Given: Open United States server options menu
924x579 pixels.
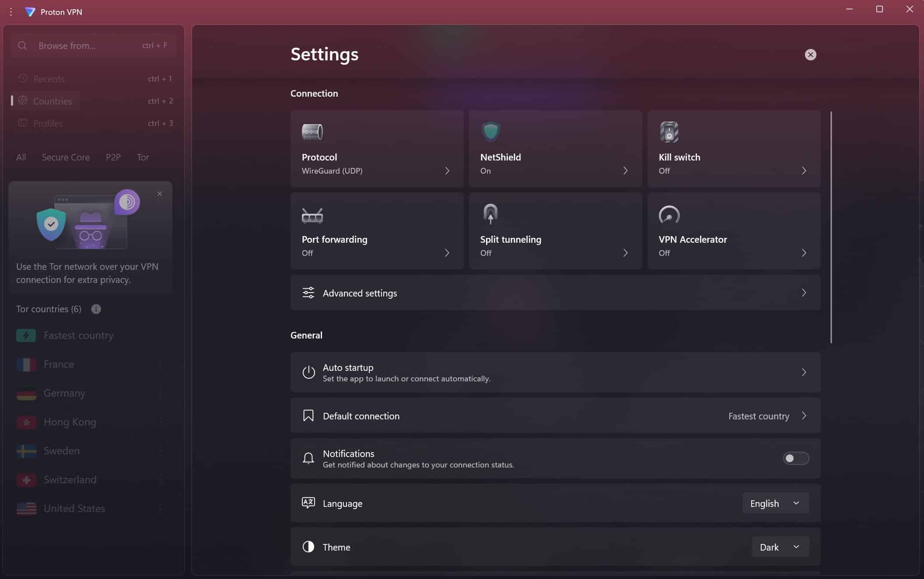Looking at the screenshot, I should click(160, 509).
